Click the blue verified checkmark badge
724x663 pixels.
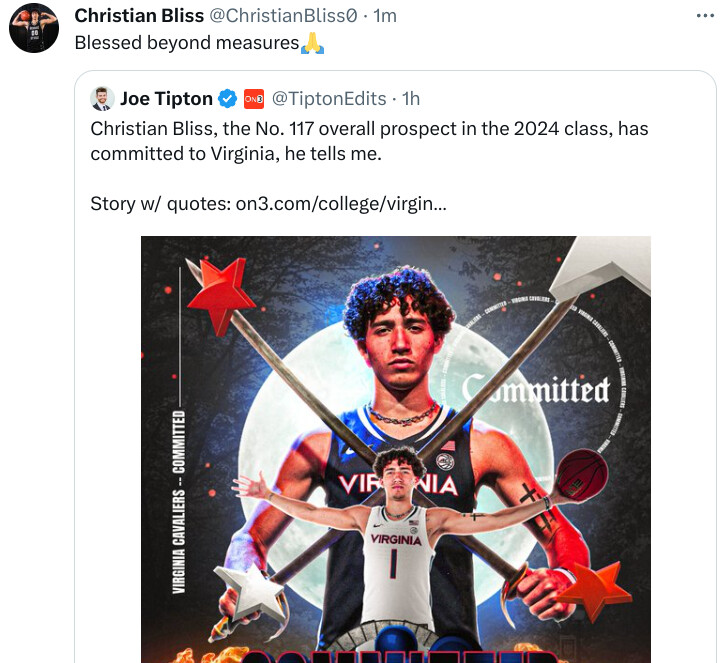228,98
